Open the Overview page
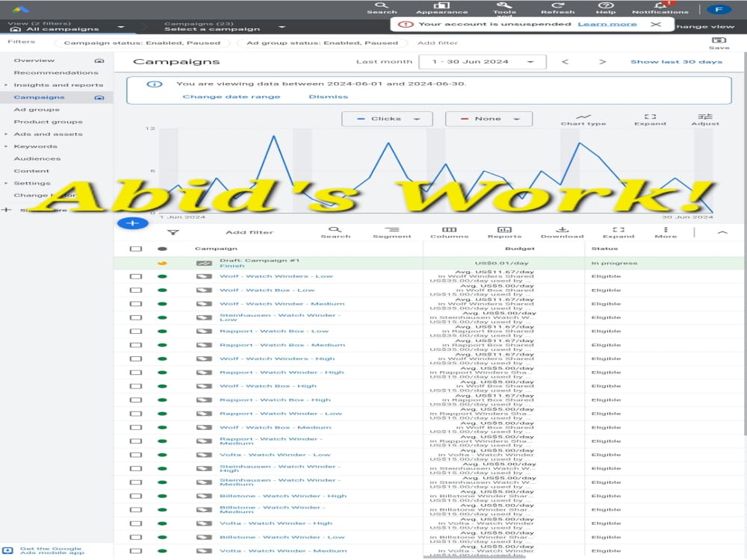747x560 pixels. pyautogui.click(x=34, y=60)
